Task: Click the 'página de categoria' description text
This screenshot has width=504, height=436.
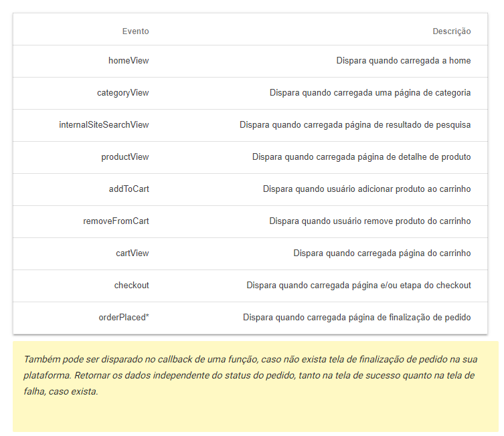Action: pyautogui.click(x=370, y=93)
